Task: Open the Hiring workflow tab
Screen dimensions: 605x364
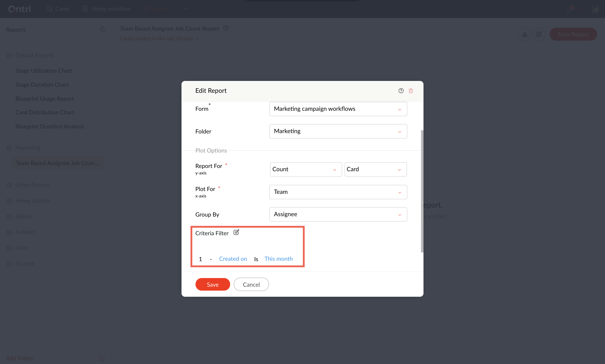Action: pyautogui.click(x=106, y=9)
